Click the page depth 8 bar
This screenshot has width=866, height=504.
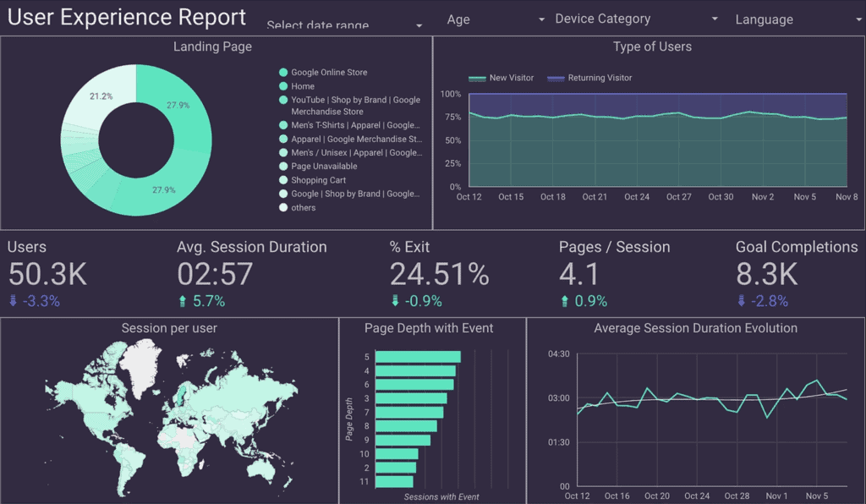coord(406,426)
